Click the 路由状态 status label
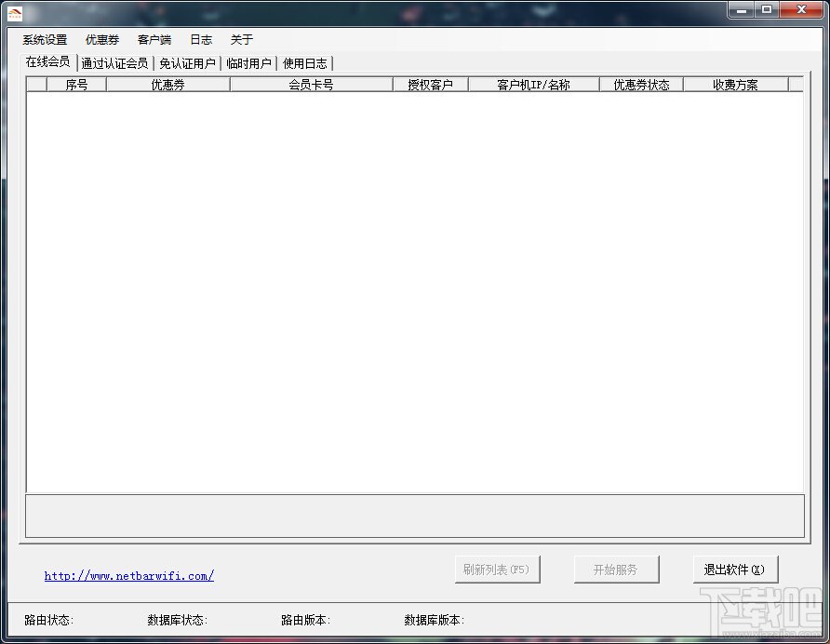 pyautogui.click(x=48, y=620)
